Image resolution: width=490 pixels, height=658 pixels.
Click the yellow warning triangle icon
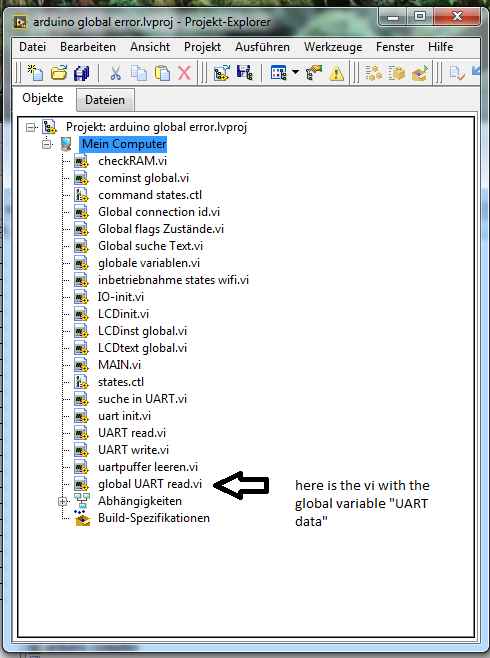pos(336,73)
